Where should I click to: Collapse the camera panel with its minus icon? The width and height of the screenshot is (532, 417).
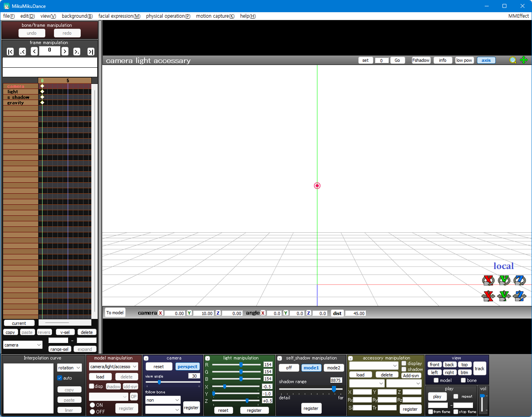click(x=146, y=358)
